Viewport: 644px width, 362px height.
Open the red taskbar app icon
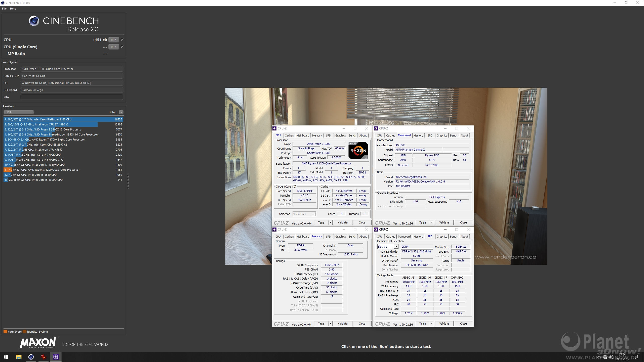tap(43, 357)
